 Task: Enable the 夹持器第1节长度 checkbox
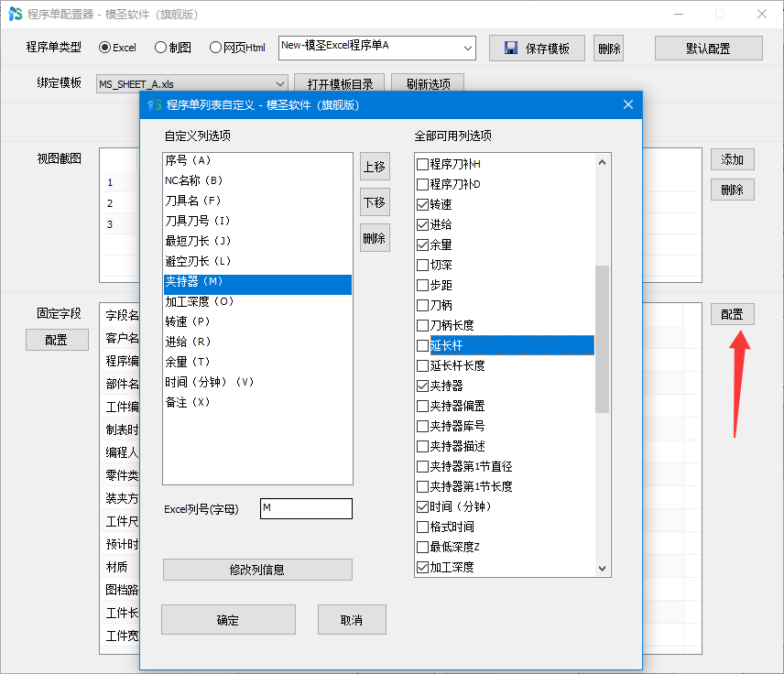point(422,486)
